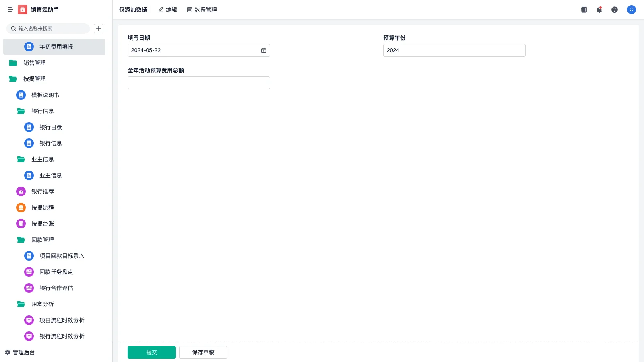Screen dimensions: 644x362
Task: Open the help question mark icon
Action: (x=615, y=10)
